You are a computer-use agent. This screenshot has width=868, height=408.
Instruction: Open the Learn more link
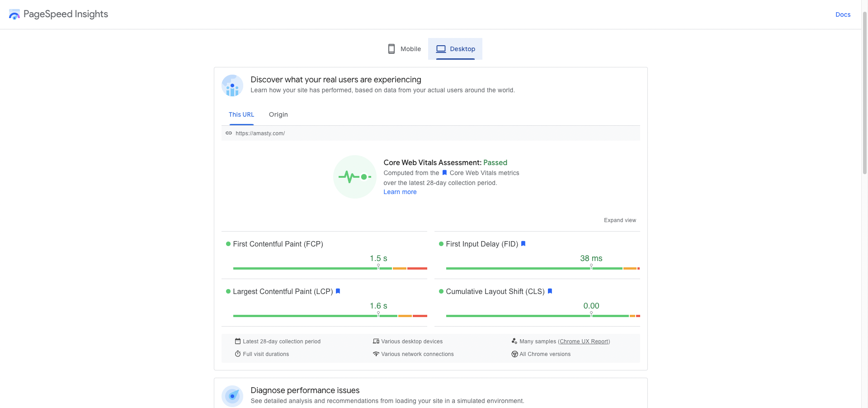tap(400, 192)
